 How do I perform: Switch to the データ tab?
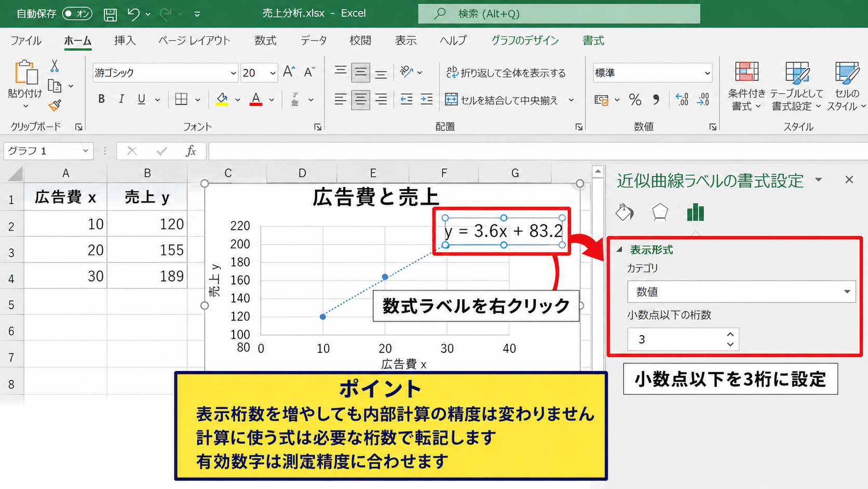[314, 41]
